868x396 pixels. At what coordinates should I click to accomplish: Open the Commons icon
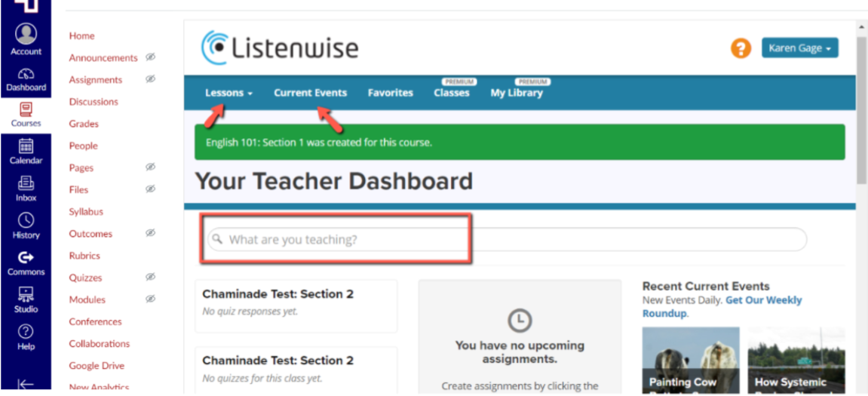(26, 257)
